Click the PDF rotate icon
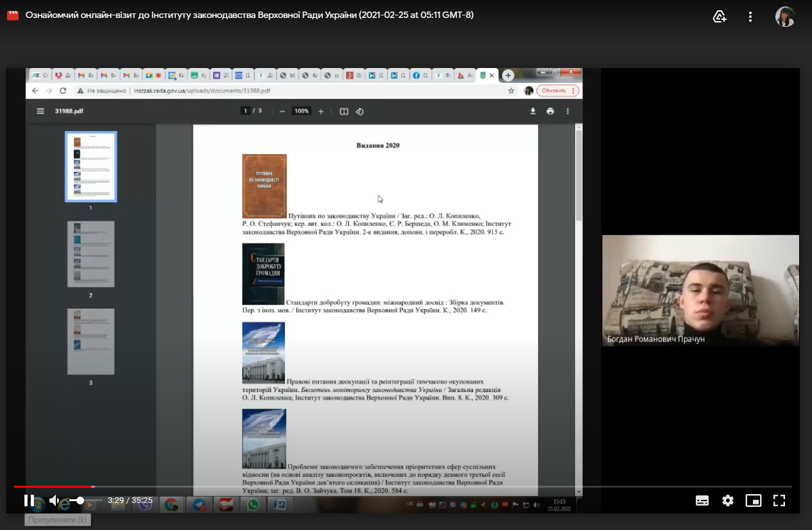Viewport: 812px width, 530px height. pos(360,111)
